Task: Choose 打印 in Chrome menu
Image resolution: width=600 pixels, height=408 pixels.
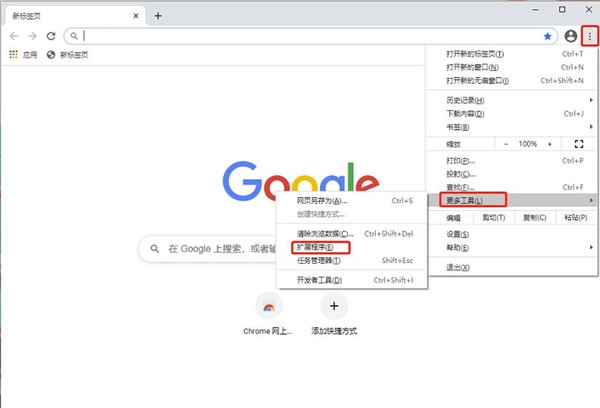Action: (x=512, y=161)
